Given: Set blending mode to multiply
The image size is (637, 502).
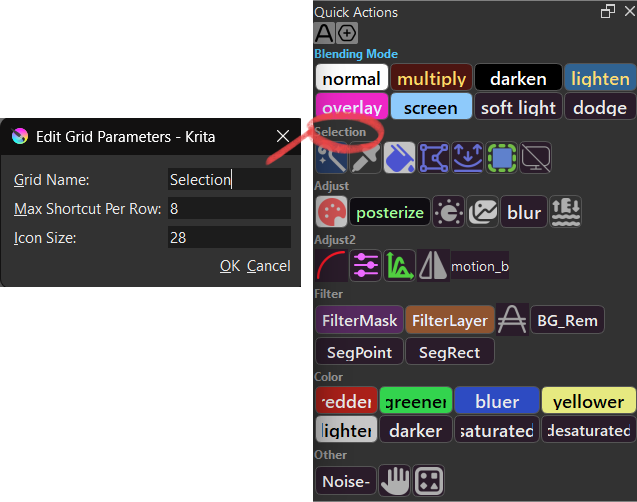Looking at the screenshot, I should [x=431, y=77].
